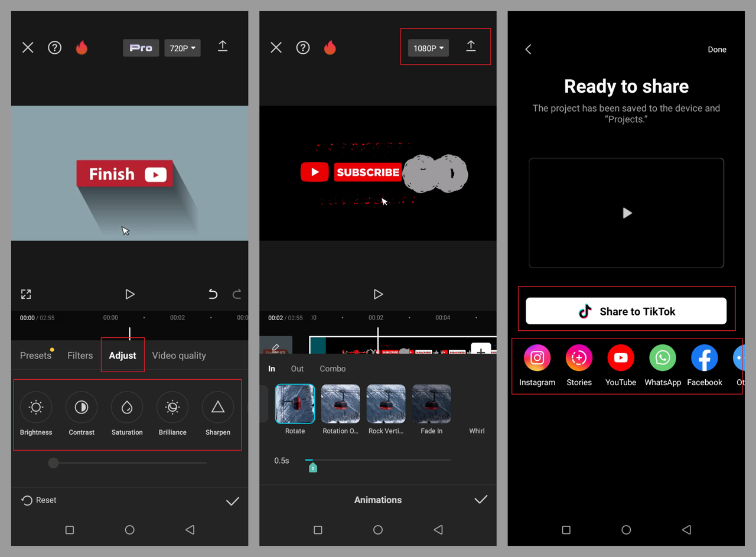Confirm the Adjust settings with the checkmark
756x557 pixels.
coord(232,500)
